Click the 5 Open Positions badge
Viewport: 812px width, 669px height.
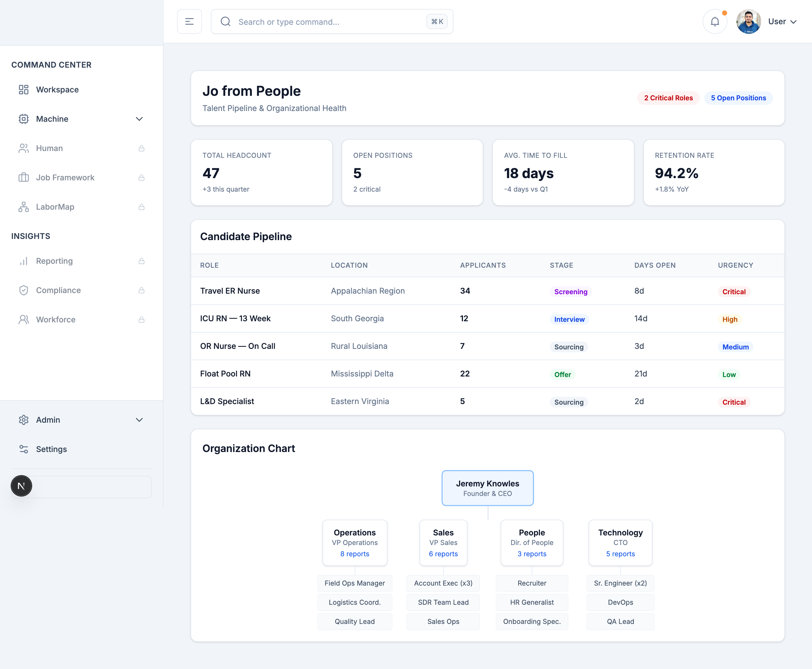click(x=738, y=98)
